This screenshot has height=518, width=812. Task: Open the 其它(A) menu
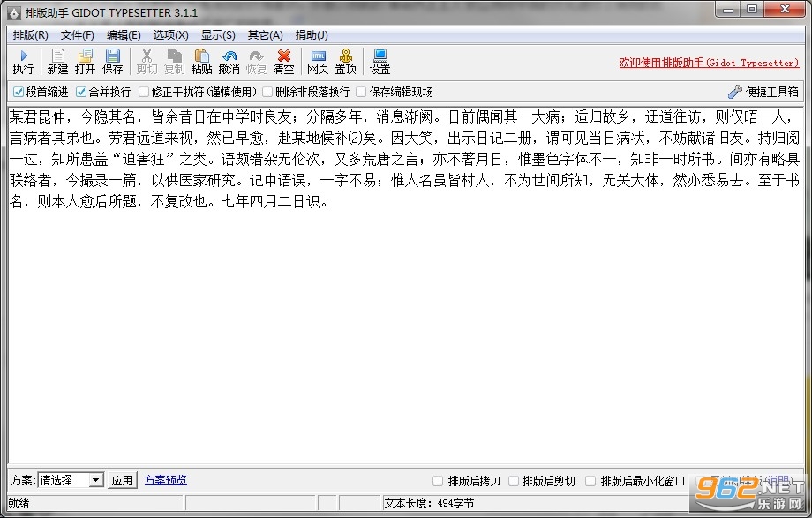tap(265, 35)
